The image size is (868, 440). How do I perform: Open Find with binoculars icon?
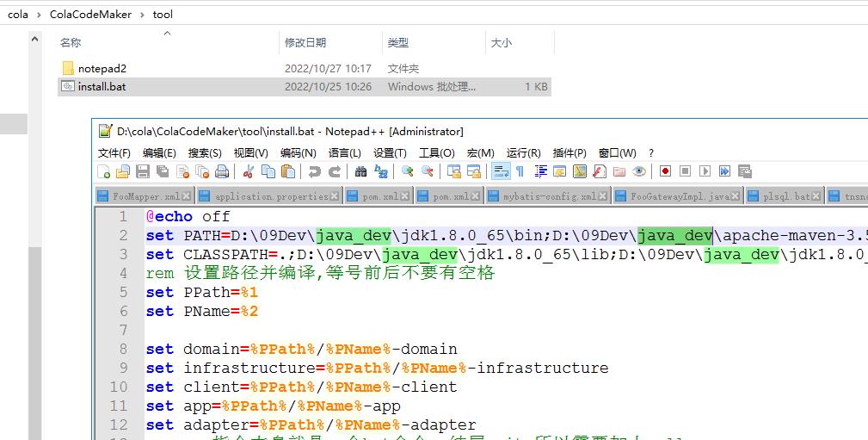361,172
